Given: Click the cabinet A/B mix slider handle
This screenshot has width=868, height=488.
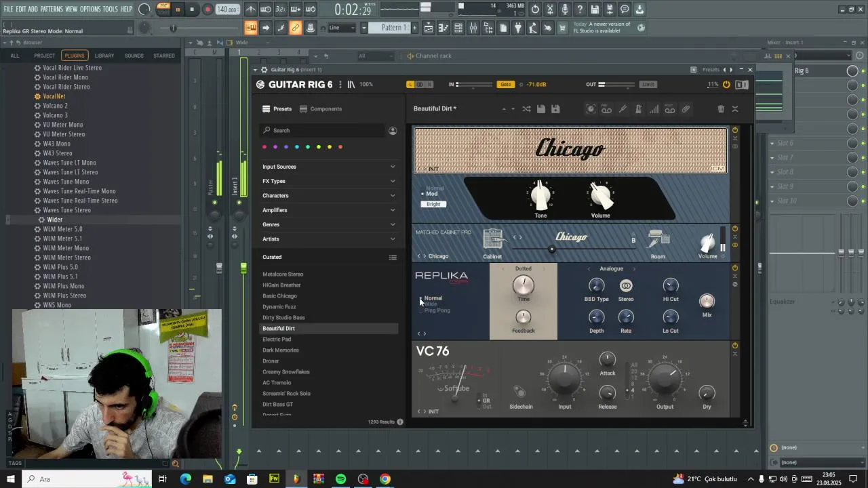Looking at the screenshot, I should point(552,249).
